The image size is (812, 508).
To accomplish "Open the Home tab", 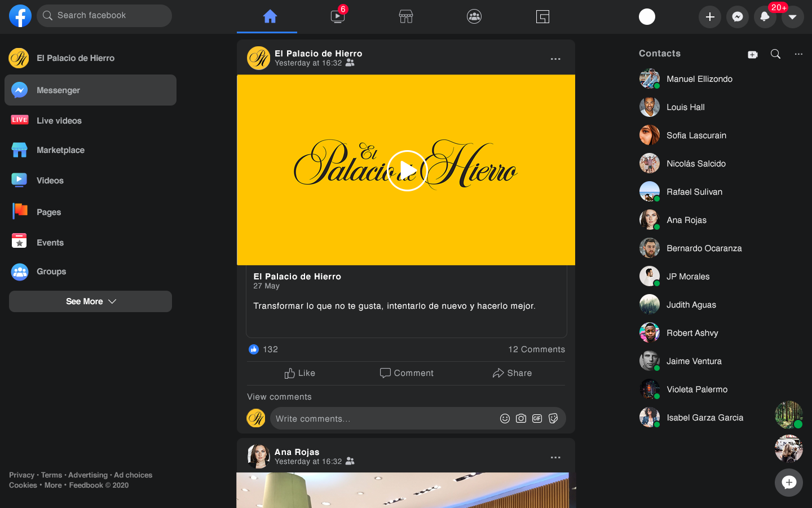I will point(270,16).
